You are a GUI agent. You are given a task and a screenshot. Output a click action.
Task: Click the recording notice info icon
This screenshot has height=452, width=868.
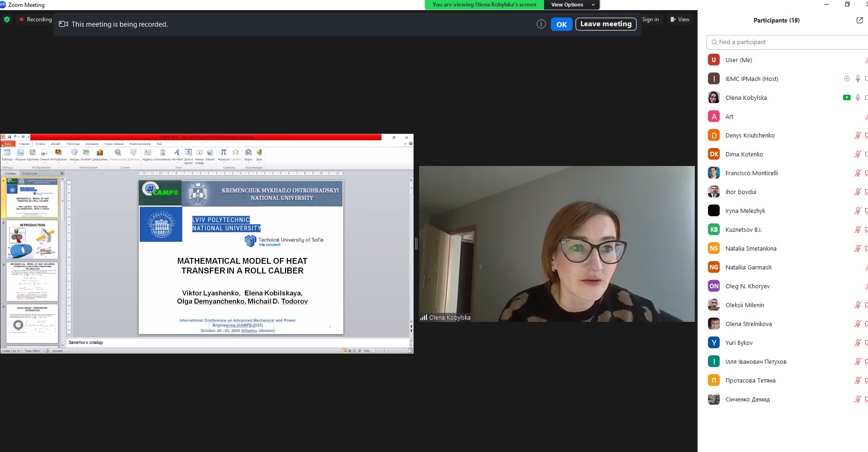point(541,24)
